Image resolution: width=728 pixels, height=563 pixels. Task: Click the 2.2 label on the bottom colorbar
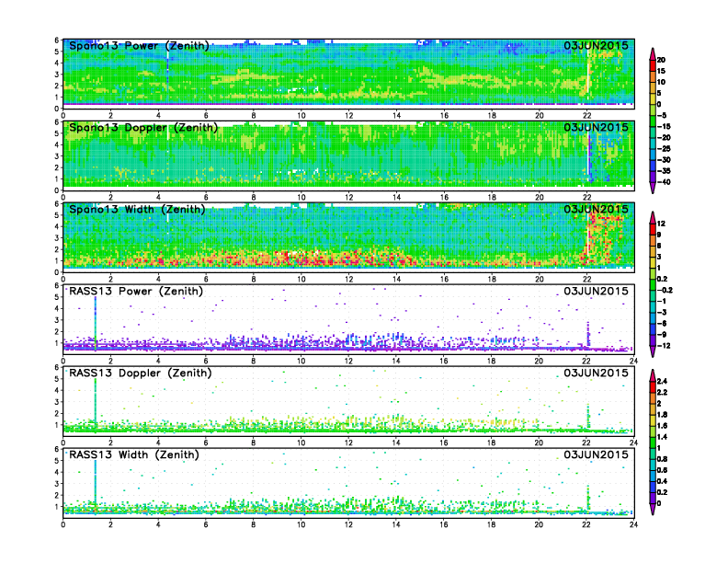(x=662, y=393)
